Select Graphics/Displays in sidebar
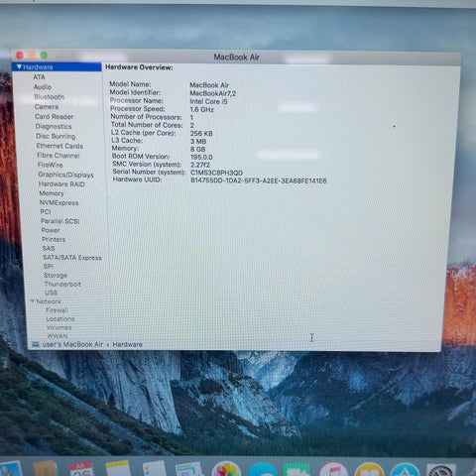Image resolution: width=476 pixels, height=476 pixels. click(x=65, y=175)
